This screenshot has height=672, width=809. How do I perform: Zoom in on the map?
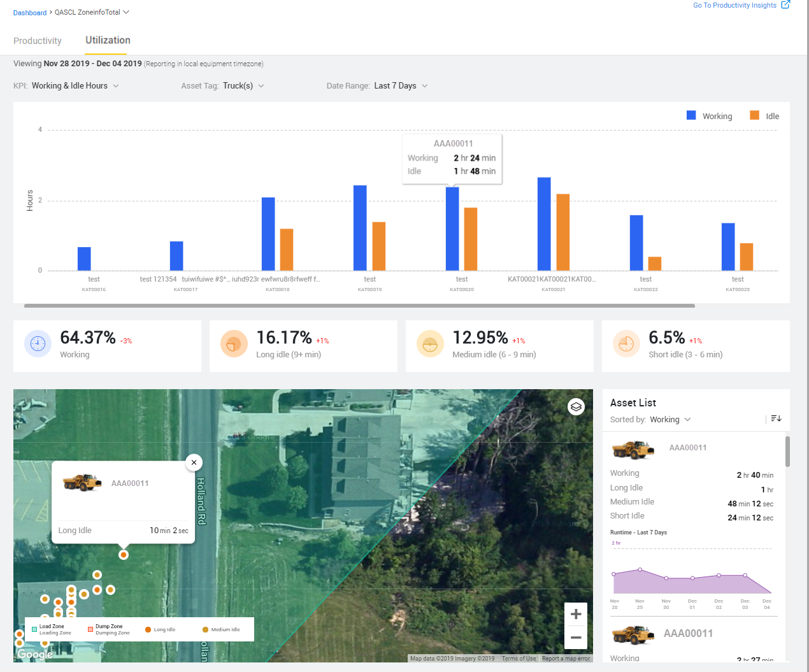pos(576,614)
